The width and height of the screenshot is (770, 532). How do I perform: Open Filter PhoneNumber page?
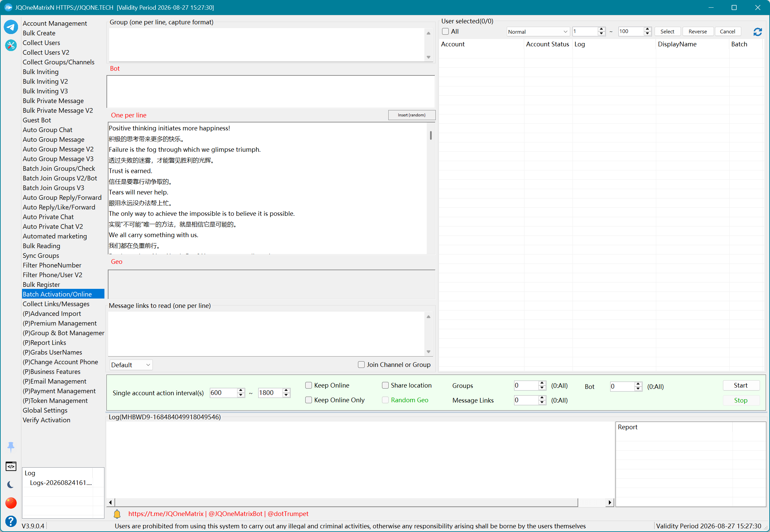pyautogui.click(x=52, y=265)
